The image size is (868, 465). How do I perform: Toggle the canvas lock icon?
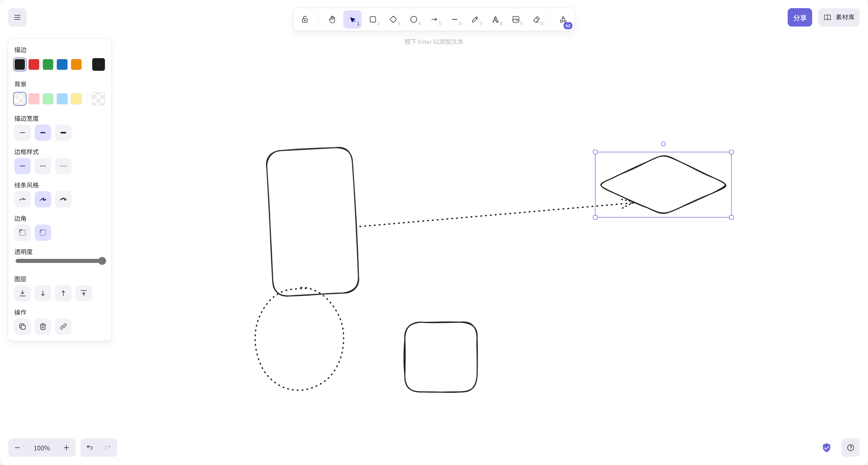click(x=305, y=19)
